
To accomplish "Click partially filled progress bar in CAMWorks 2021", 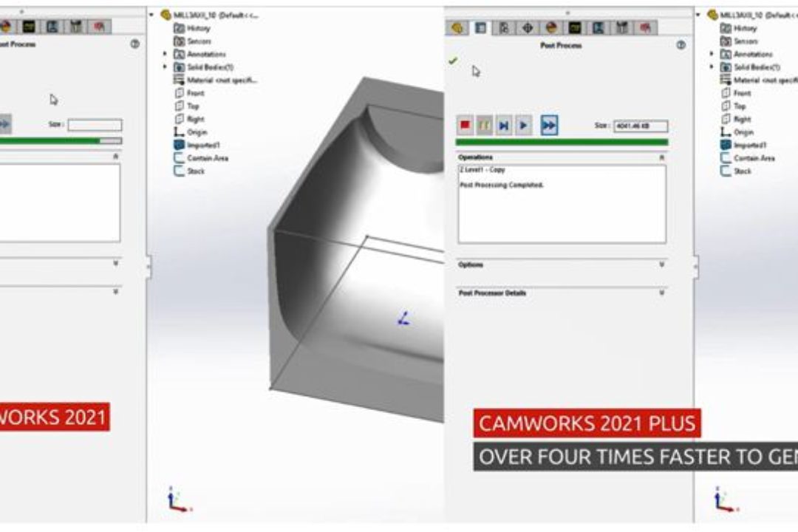I will pos(60,141).
